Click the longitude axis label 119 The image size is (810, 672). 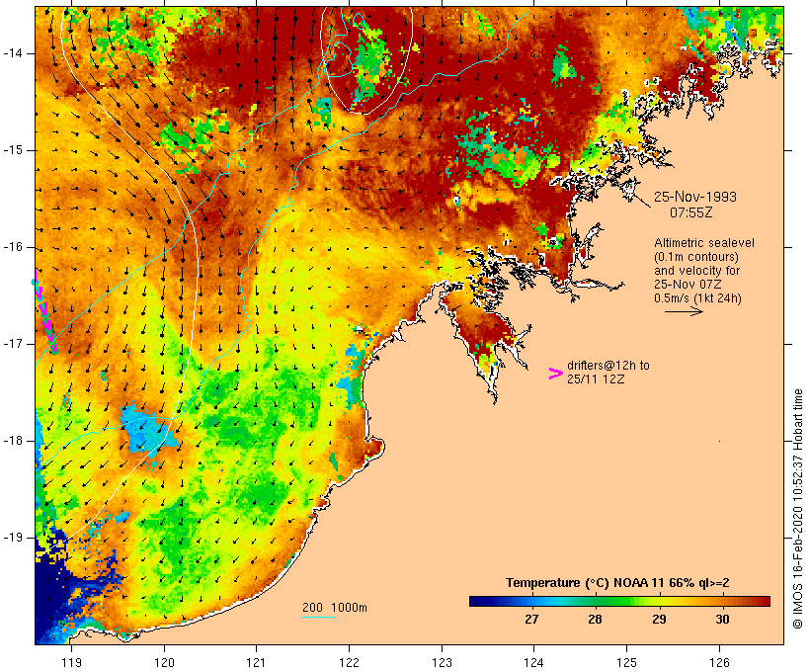click(x=71, y=662)
